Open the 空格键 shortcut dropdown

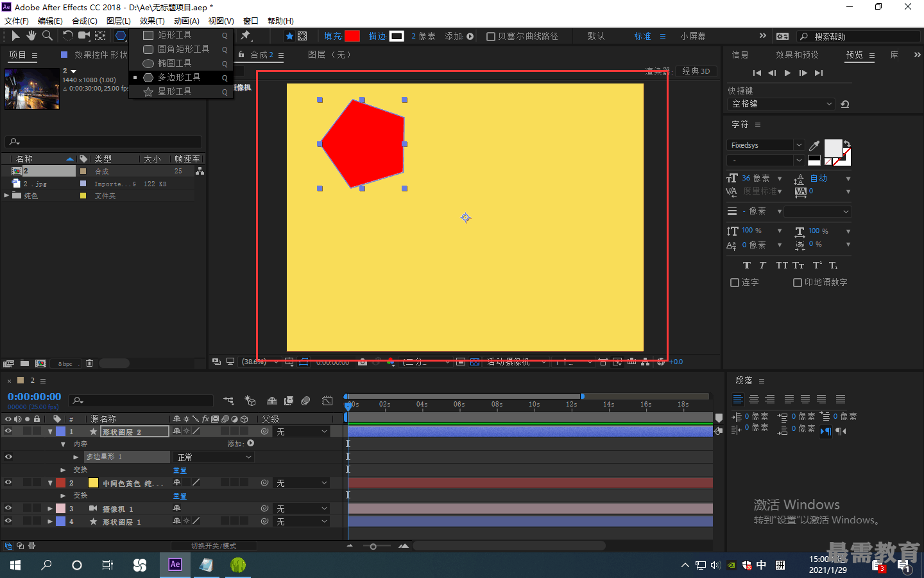pyautogui.click(x=782, y=104)
